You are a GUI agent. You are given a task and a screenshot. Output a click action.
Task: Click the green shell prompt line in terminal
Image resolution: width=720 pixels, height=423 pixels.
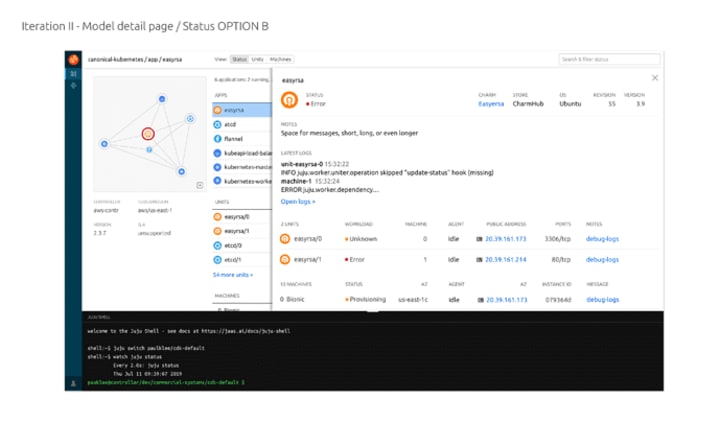click(166, 382)
